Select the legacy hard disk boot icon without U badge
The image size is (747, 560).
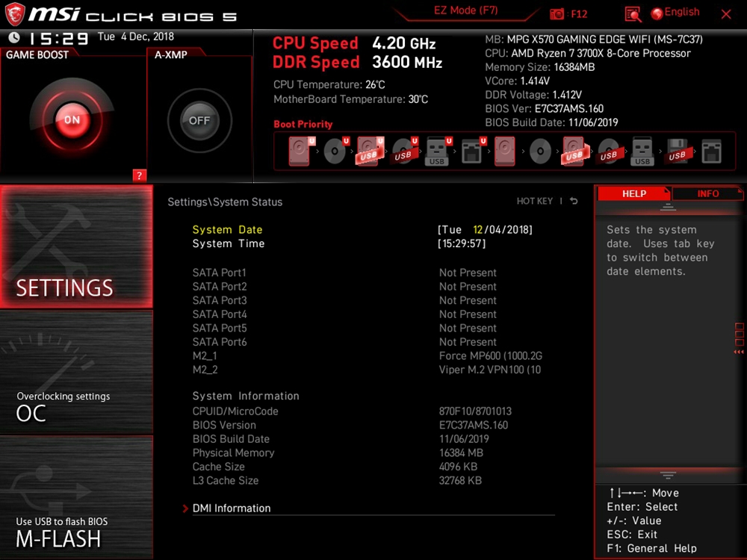pyautogui.click(x=504, y=151)
